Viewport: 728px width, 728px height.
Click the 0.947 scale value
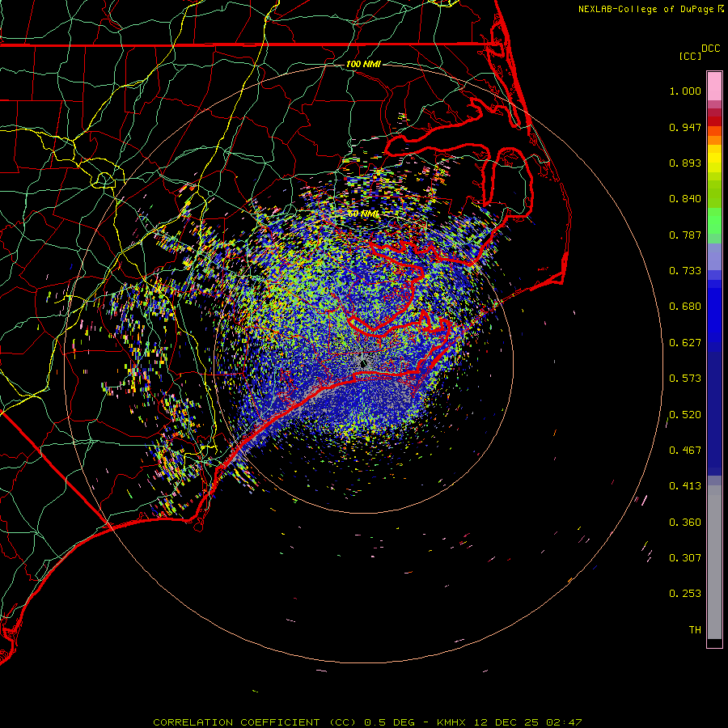[685, 127]
